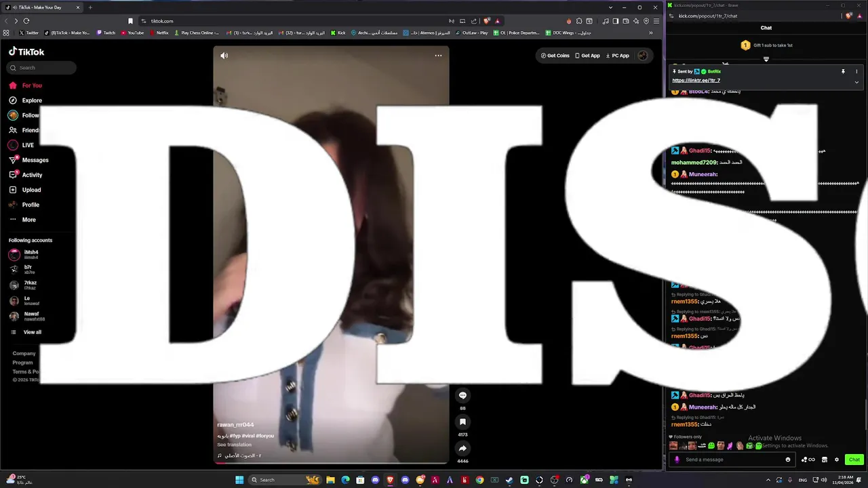
Task: Open the Kick bookmark
Action: [338, 33]
